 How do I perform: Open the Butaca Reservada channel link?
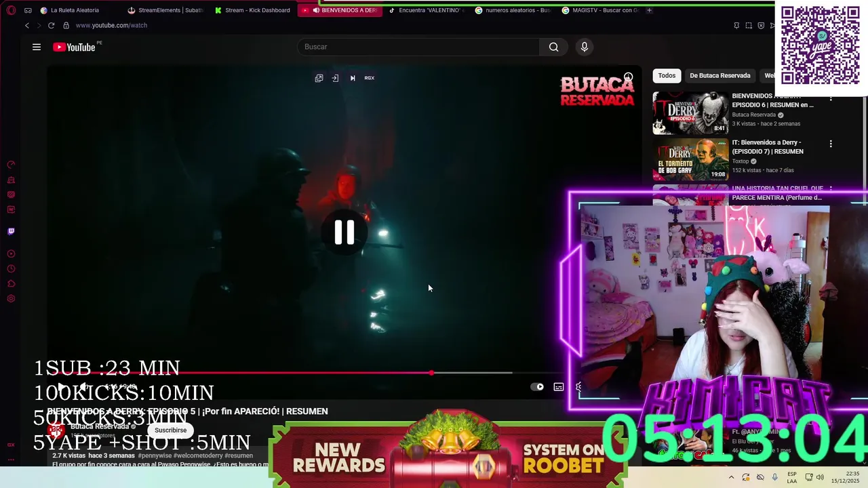point(100,426)
